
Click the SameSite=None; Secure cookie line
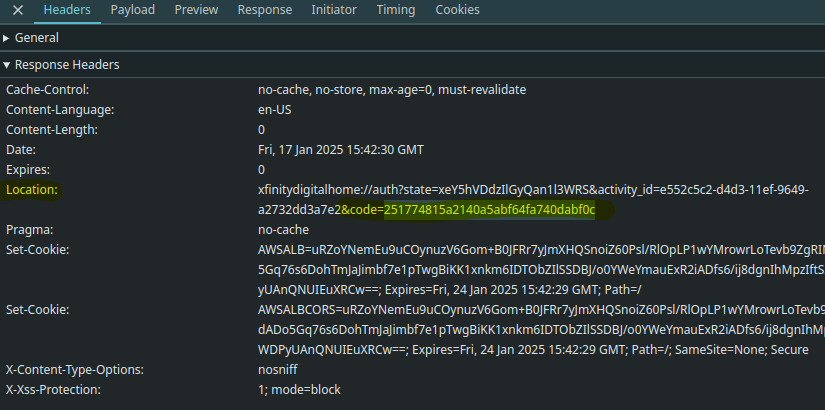[533, 350]
